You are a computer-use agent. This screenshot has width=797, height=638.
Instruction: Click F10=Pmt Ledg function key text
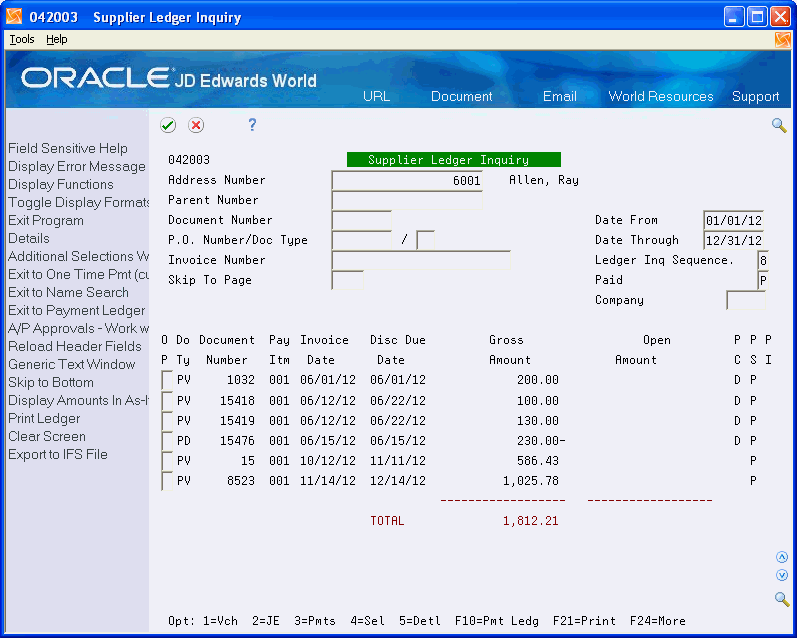pyautogui.click(x=497, y=621)
